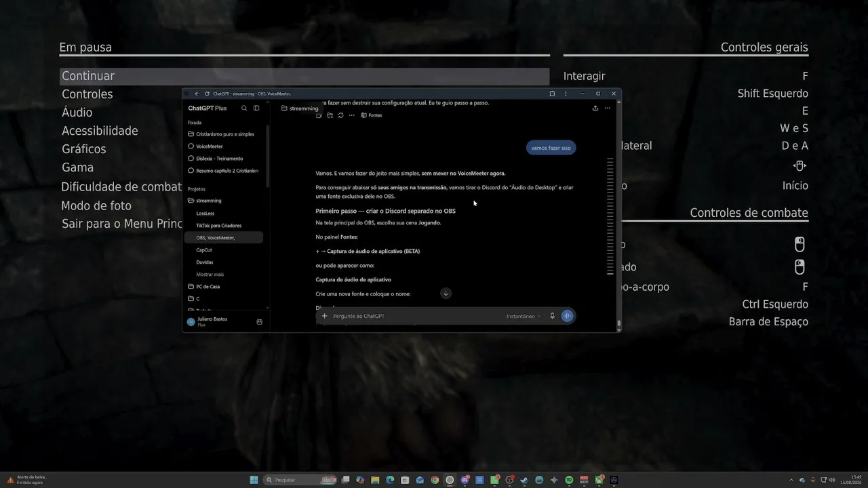Show hidden system tray icons
868x488 pixels.
(x=791, y=480)
